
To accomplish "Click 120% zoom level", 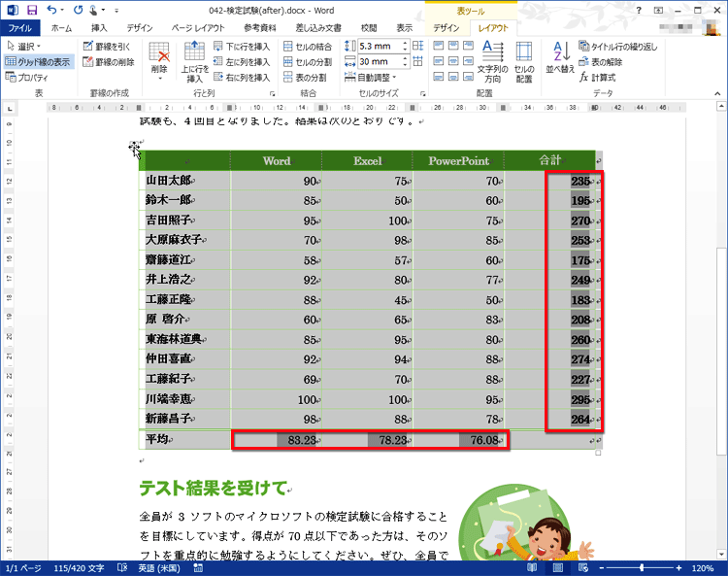I will click(702, 567).
